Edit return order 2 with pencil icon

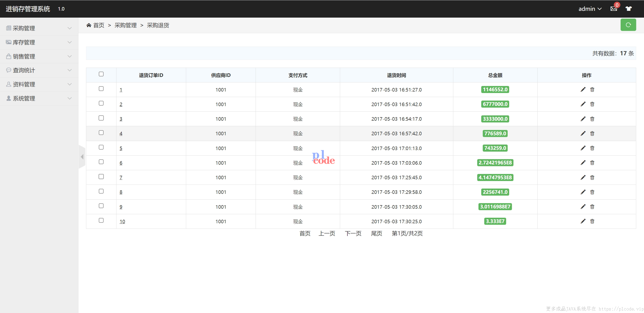pyautogui.click(x=583, y=104)
